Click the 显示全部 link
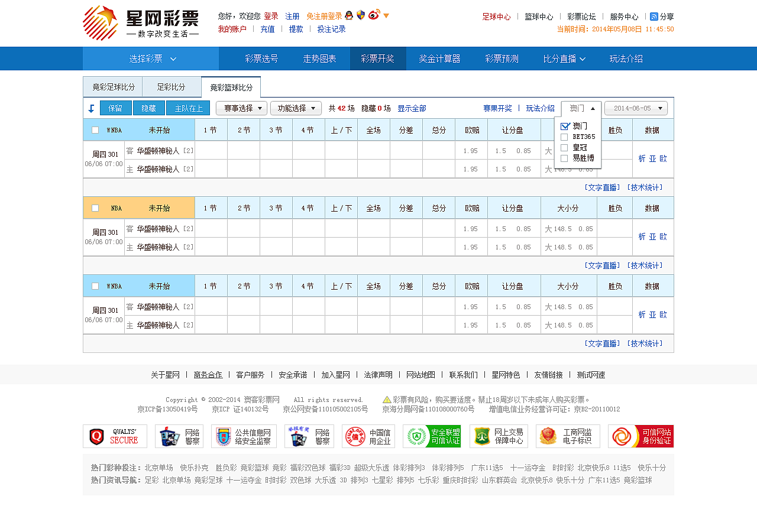757x532 pixels. point(412,109)
